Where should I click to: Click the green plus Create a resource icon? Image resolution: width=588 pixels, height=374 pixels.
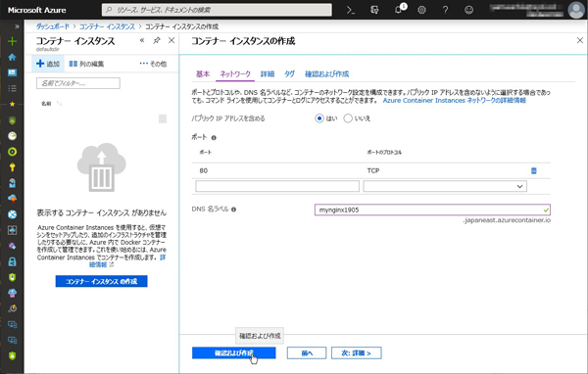pos(13,41)
